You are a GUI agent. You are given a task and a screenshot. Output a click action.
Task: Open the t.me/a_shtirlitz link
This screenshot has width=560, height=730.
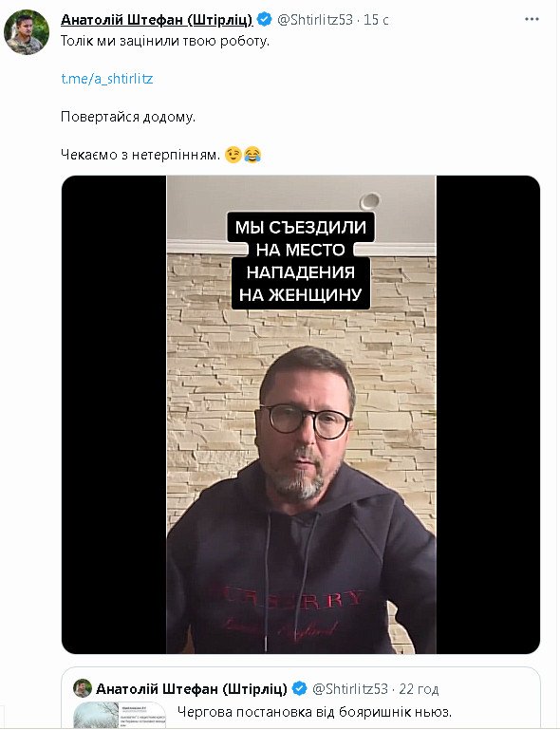[107, 78]
